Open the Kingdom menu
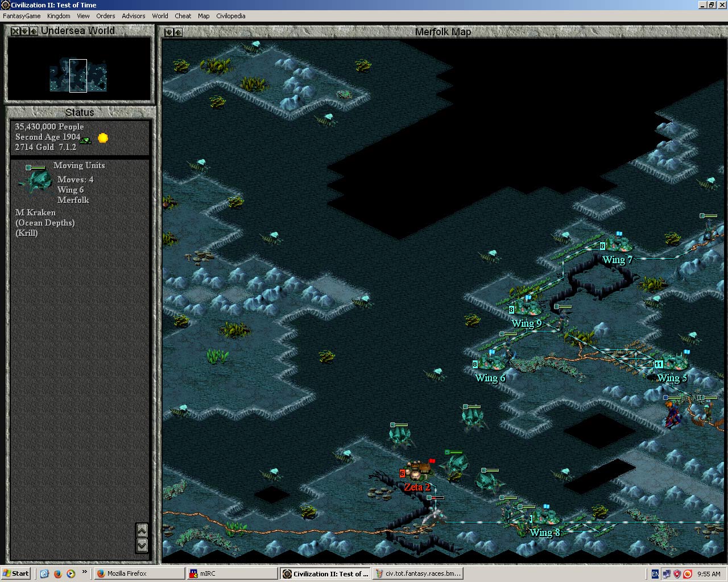Screen dimensions: 728x582 pos(59,16)
